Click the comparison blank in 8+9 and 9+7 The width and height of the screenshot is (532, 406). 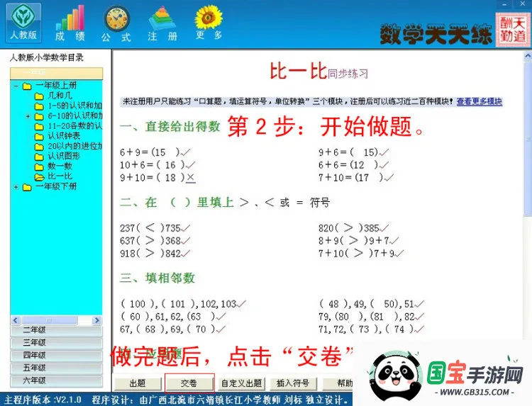(x=354, y=241)
